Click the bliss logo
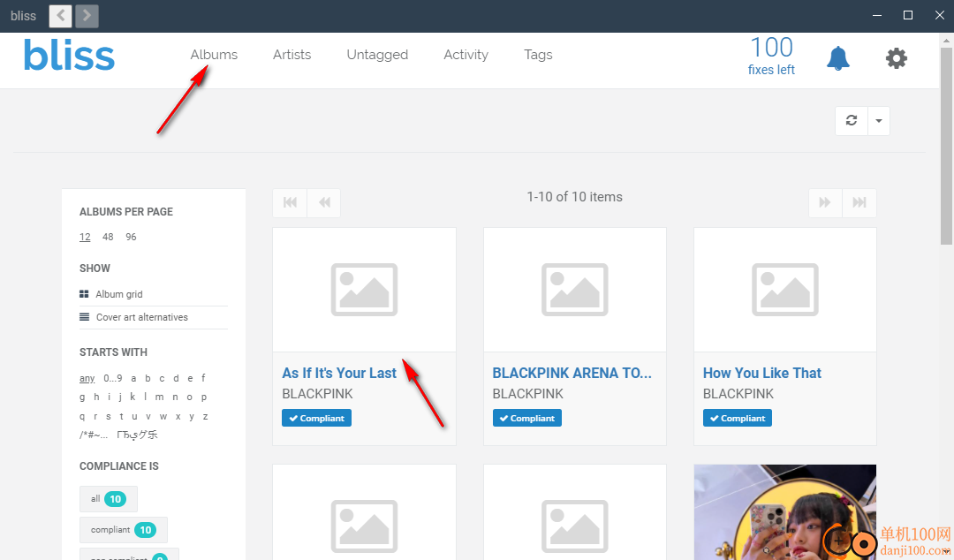954x560 pixels. pos(69,56)
